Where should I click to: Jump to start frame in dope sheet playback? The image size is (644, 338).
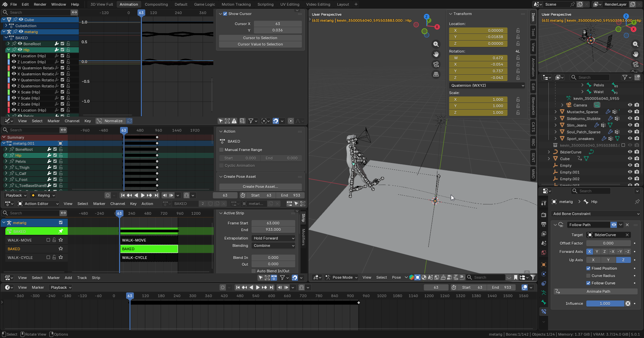coord(123,195)
